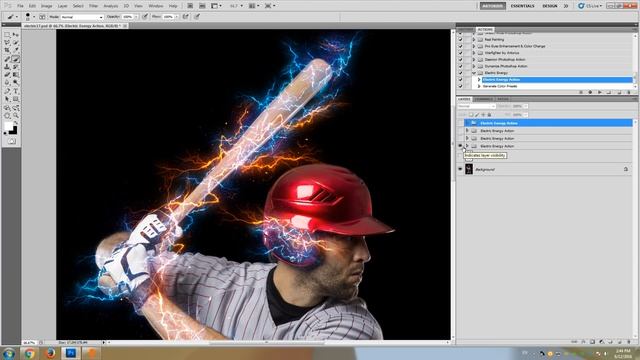Viewport: 640px width, 360px height.
Task: Open the Layers blend mode dropdown
Action: click(x=476, y=106)
